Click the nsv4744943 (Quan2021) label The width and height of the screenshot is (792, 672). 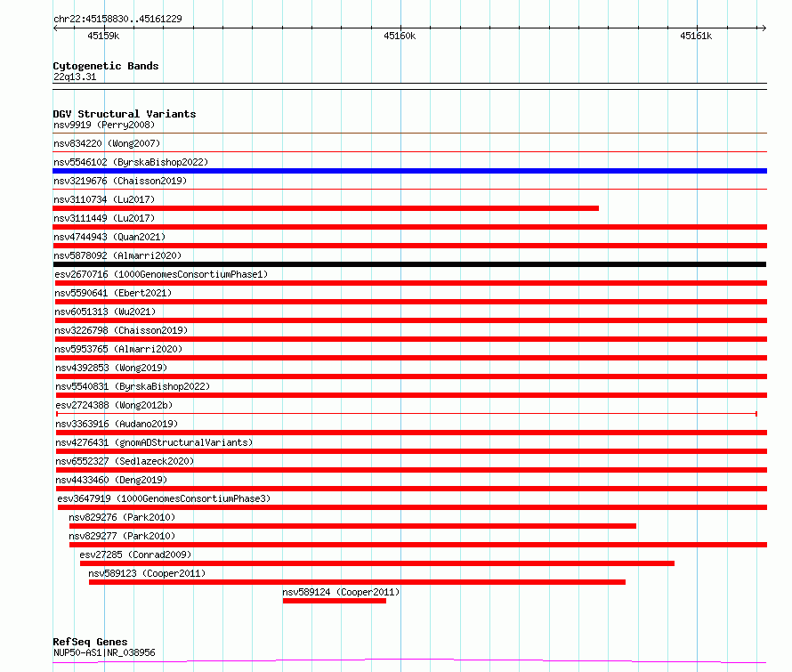click(109, 237)
